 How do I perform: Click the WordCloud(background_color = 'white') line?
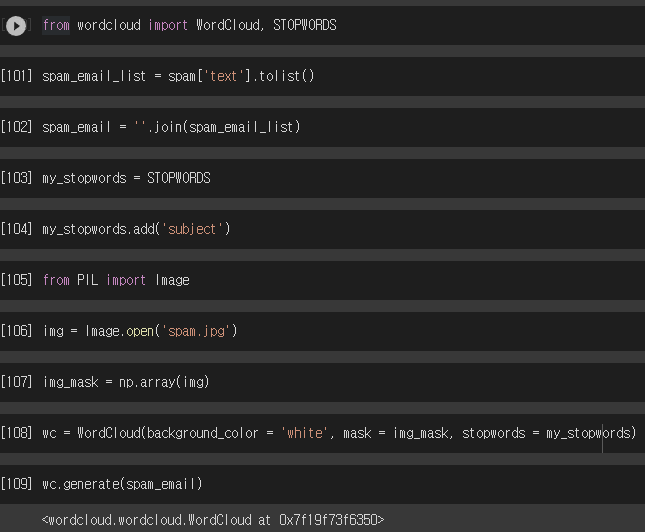tap(339, 433)
